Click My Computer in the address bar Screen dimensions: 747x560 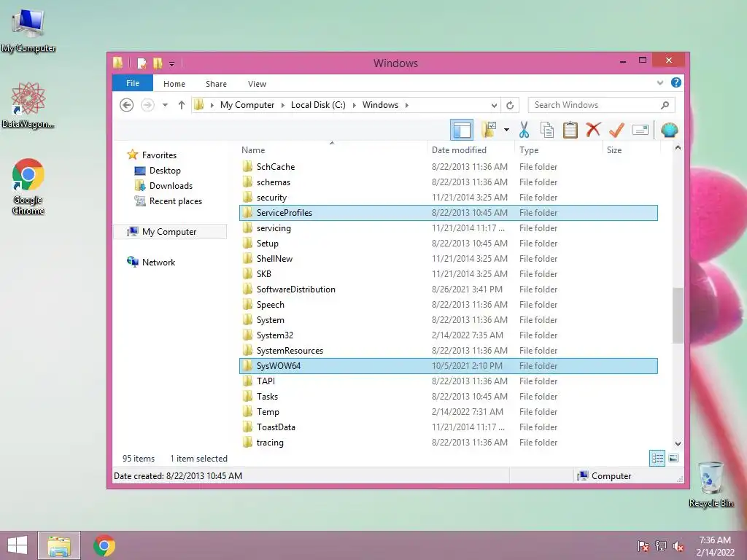point(247,105)
